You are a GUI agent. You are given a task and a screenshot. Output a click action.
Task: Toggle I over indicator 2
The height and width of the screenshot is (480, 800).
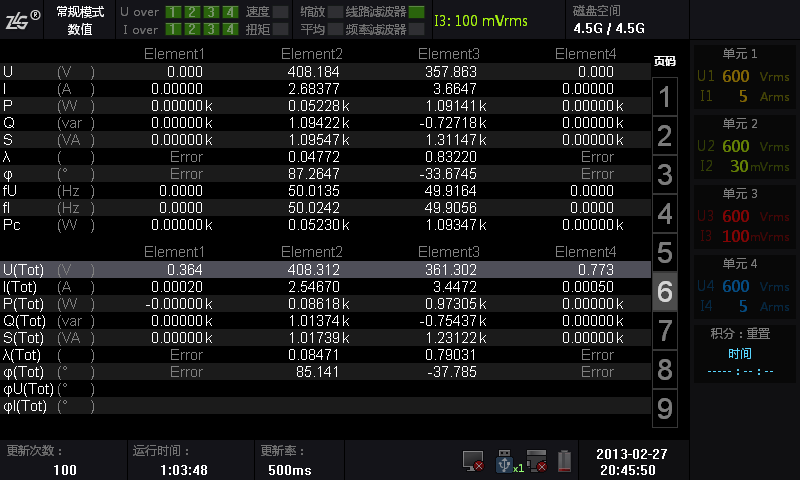(x=192, y=29)
